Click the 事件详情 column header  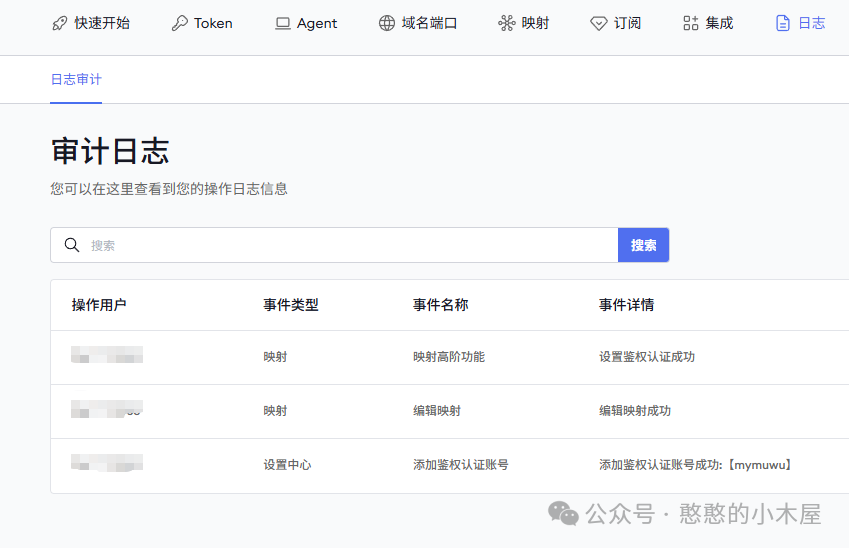[626, 305]
